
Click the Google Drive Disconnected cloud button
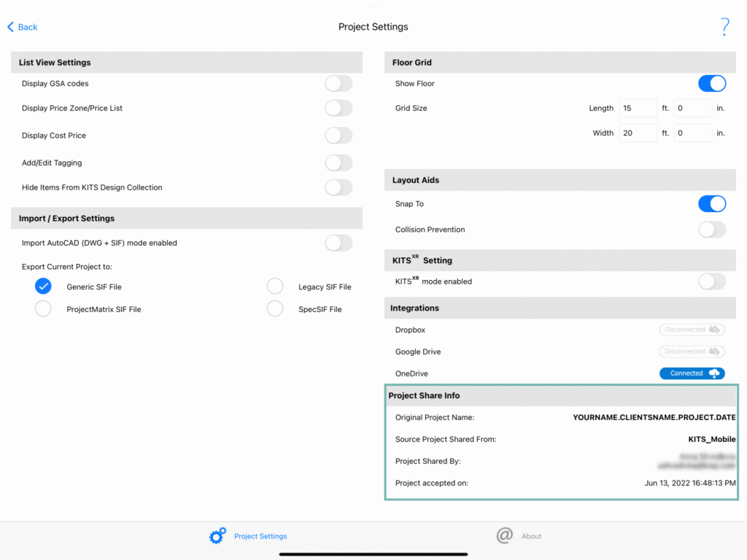(x=692, y=351)
